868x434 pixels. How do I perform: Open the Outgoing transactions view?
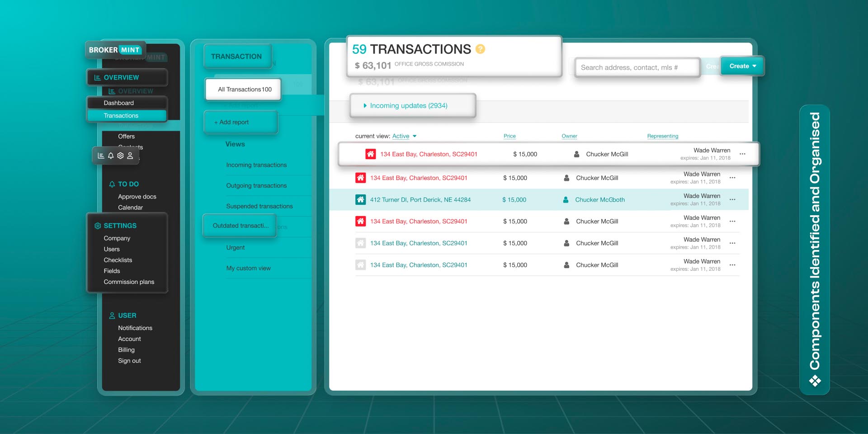pyautogui.click(x=256, y=186)
